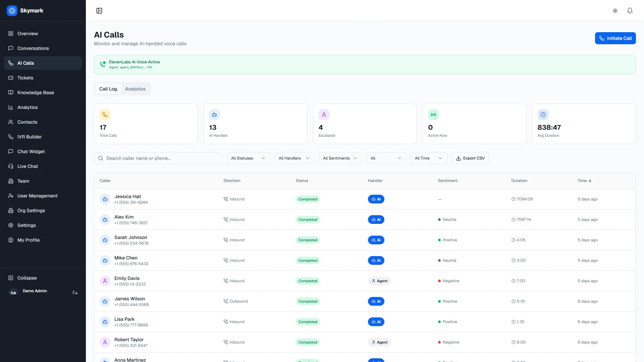Open Alex Kim call row
644x362 pixels.
click(x=365, y=220)
